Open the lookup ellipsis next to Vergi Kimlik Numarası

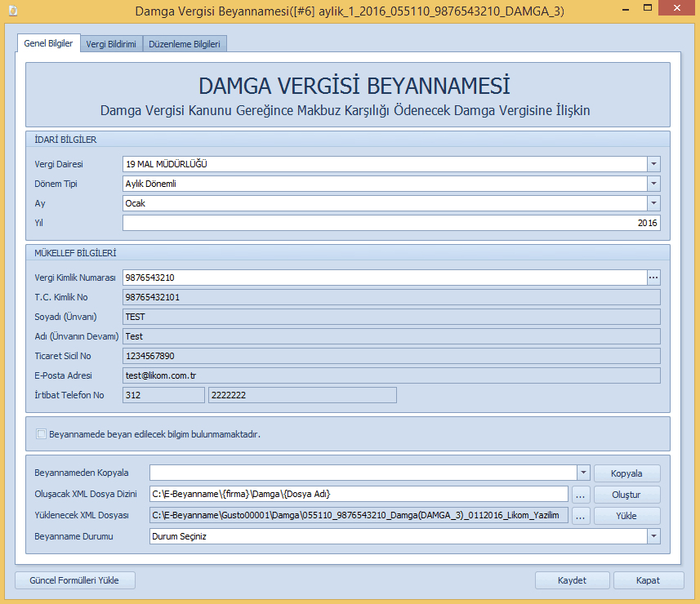tap(653, 278)
